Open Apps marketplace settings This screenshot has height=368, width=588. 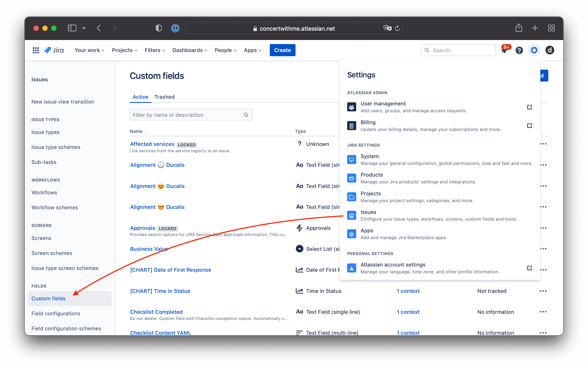[367, 230]
